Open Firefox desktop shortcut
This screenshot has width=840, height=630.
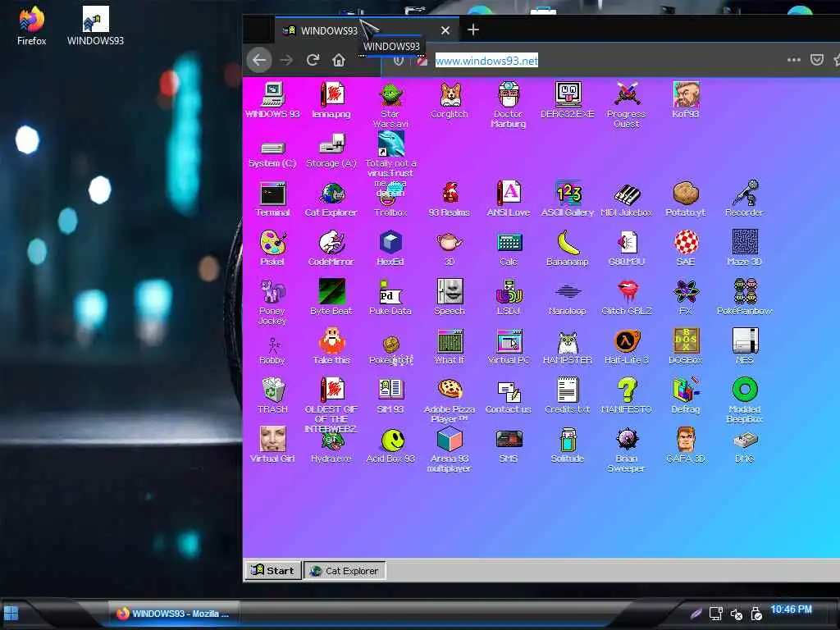pyautogui.click(x=32, y=25)
